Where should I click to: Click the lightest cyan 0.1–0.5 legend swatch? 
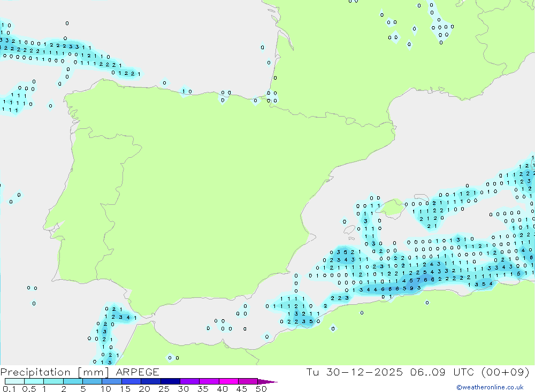(14, 381)
